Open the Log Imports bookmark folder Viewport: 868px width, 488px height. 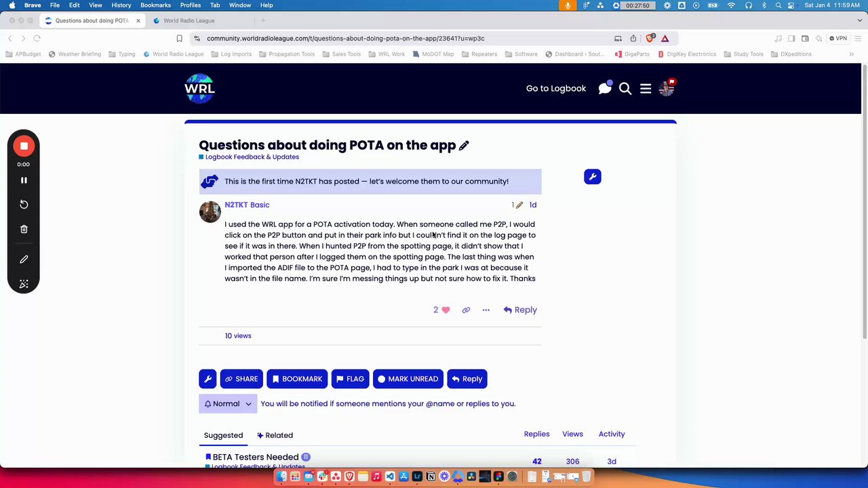coord(231,54)
